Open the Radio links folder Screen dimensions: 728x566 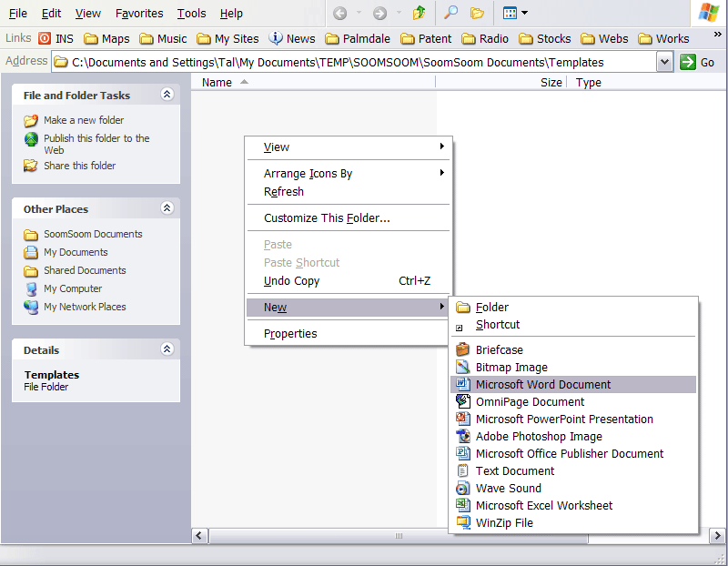pos(485,38)
